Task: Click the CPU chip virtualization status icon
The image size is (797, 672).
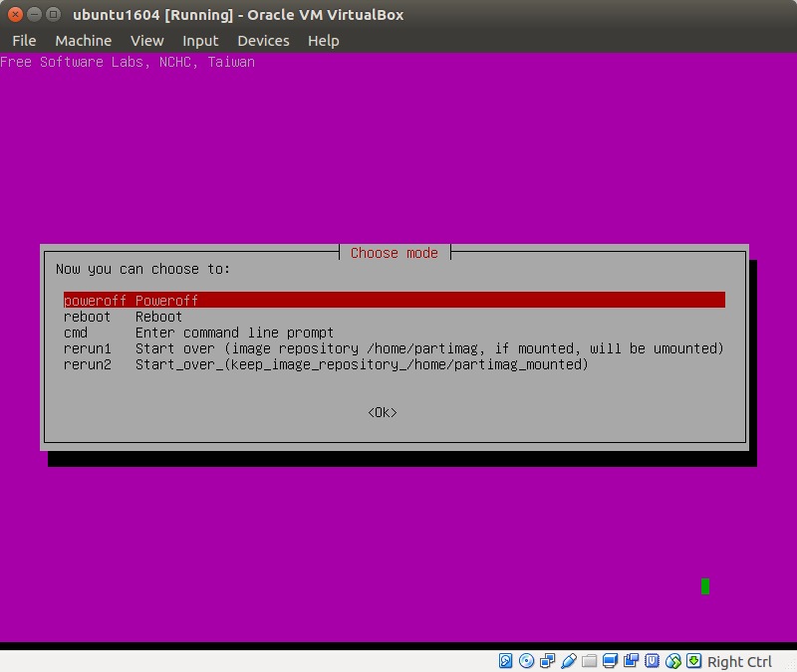Action: pyautogui.click(x=653, y=661)
